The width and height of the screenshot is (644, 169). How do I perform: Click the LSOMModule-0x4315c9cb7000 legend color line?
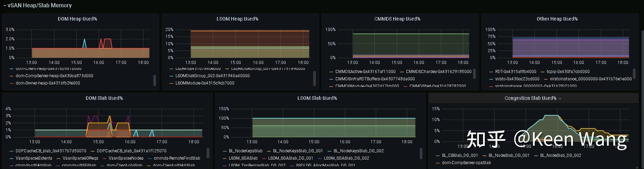point(171,83)
